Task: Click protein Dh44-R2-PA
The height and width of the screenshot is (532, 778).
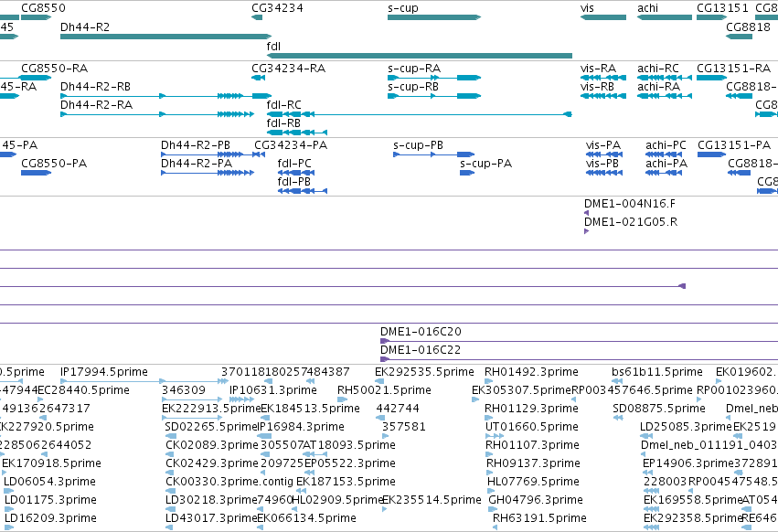Action: click(197, 164)
